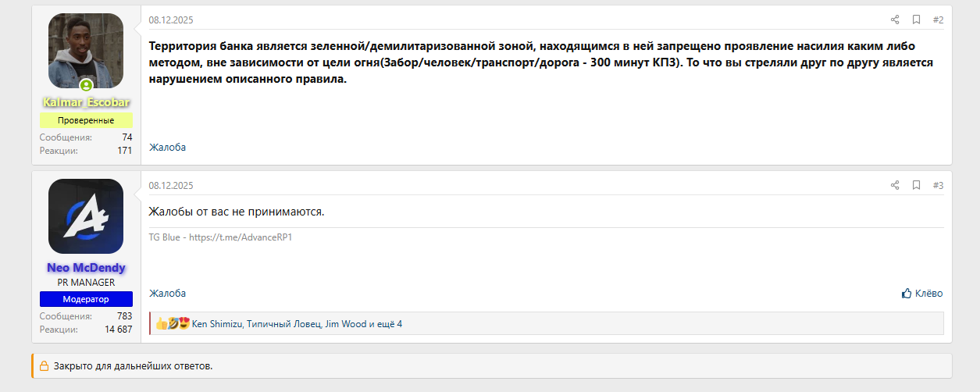Click the share icon on post #2
The height and width of the screenshot is (392, 980).
895,20
